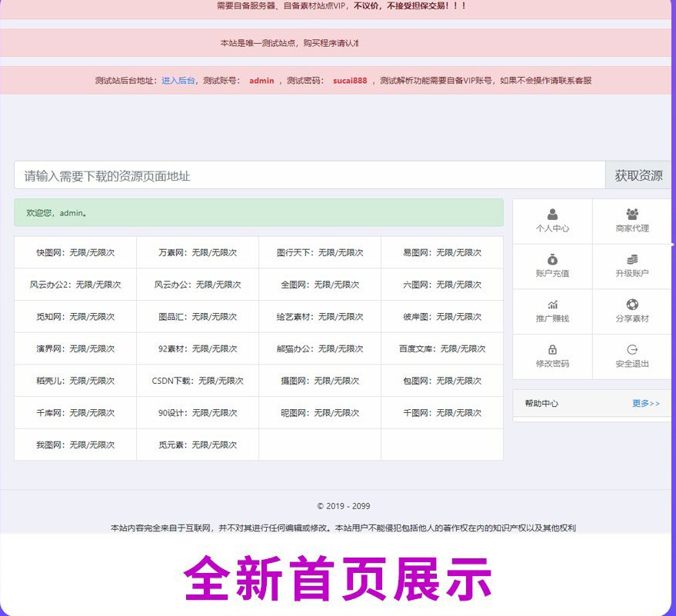This screenshot has height=616, width=676.
Task: Click the 帮助中心 heading
Action: pos(541,404)
